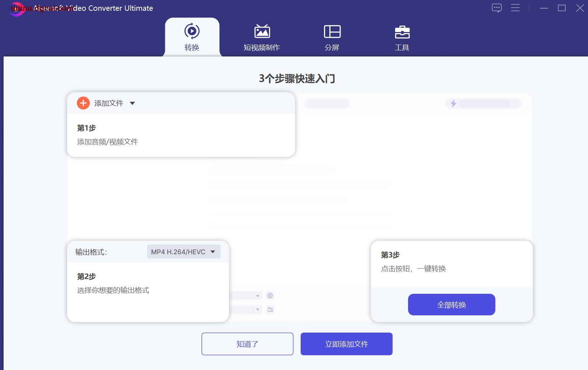Screen dimensions: 588x370
Task: Click the 点击按钮，一键转换 text
Action: (x=413, y=269)
